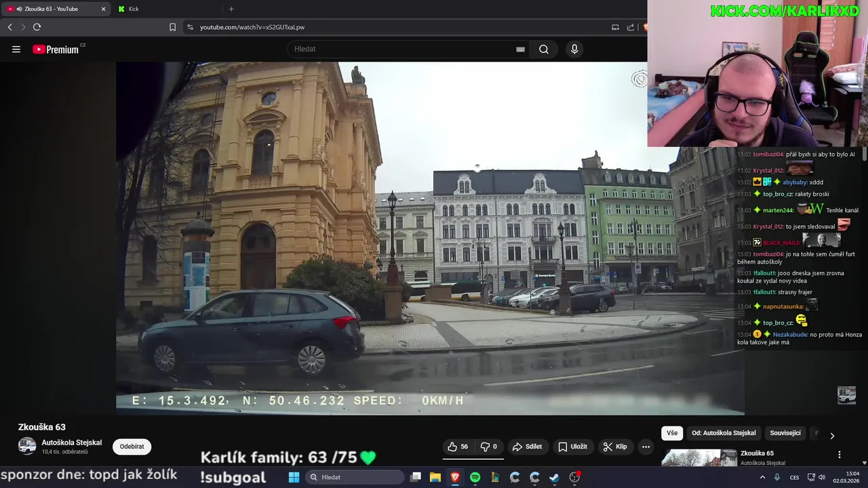Click the system tray microphone icon

777,477
